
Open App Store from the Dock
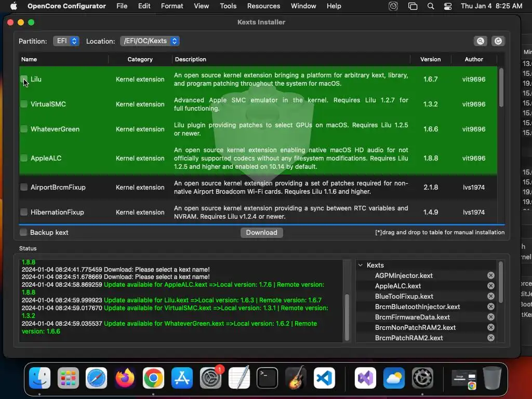(182, 378)
